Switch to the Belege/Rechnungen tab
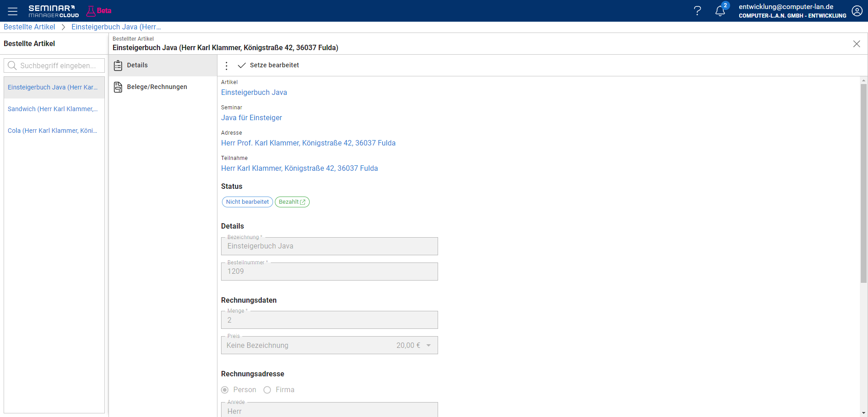 tap(163, 87)
